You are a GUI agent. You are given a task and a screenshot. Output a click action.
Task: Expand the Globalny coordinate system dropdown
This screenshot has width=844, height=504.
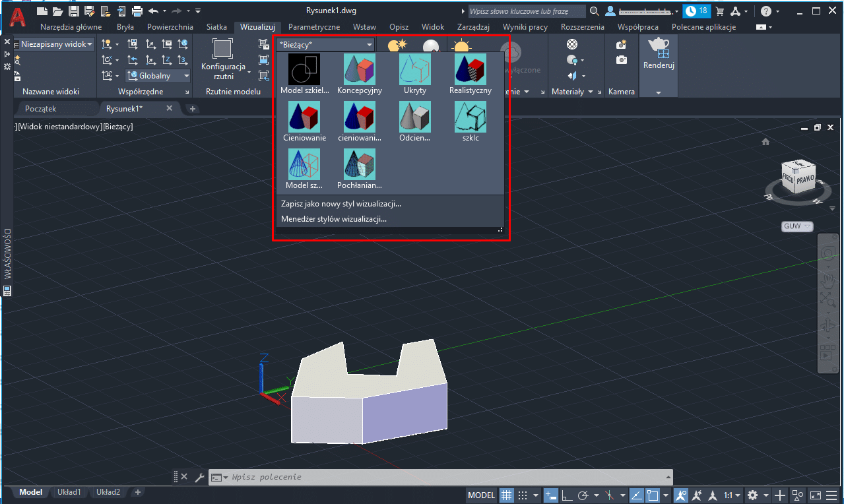(x=158, y=76)
